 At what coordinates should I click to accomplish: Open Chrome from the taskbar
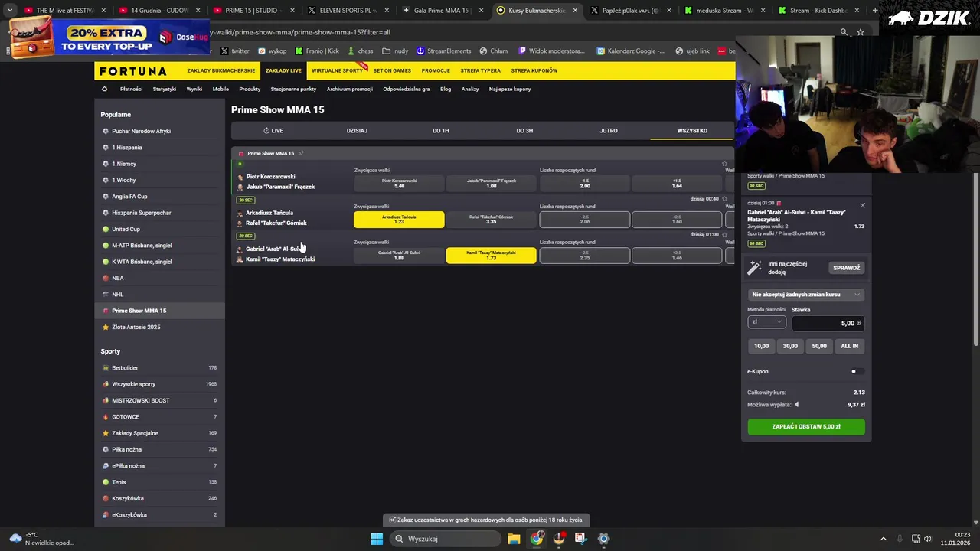tap(537, 539)
